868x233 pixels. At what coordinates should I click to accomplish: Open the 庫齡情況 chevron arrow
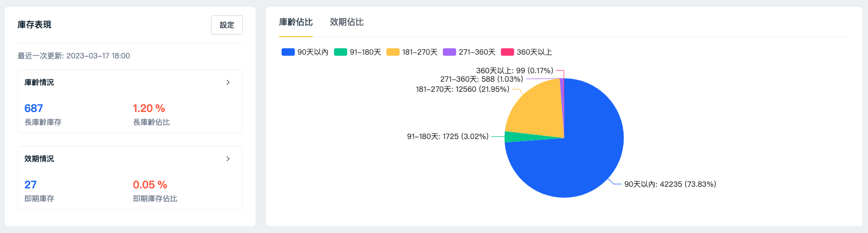[228, 82]
